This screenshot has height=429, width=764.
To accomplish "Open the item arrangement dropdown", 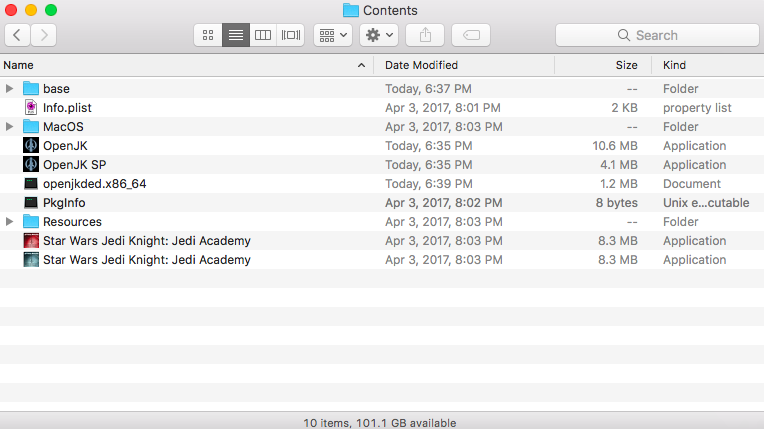I will click(333, 35).
